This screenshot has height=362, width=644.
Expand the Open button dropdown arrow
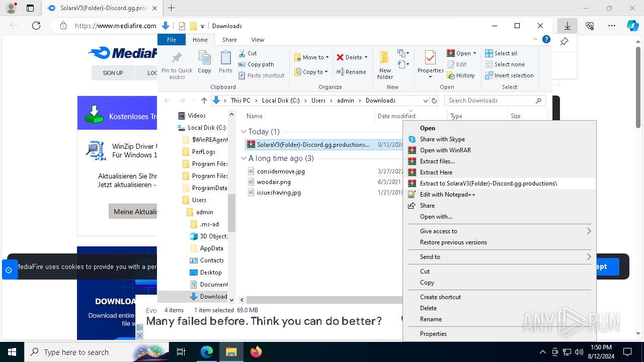coord(474,53)
